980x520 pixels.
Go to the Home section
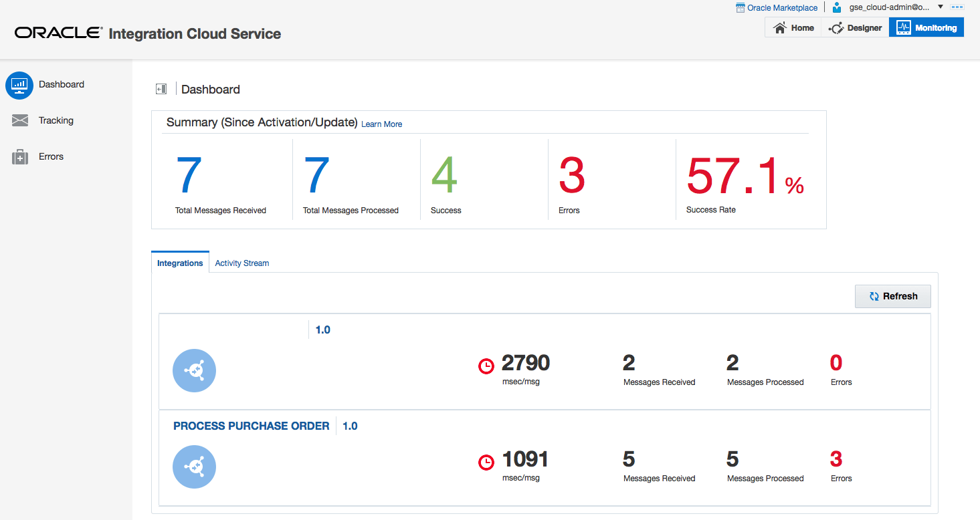(793, 28)
